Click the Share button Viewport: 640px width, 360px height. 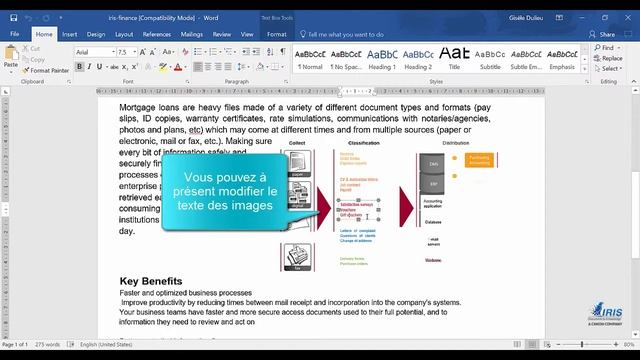(x=602, y=34)
